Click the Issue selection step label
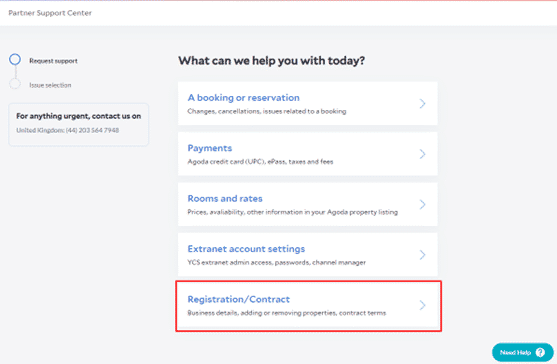This screenshot has height=364, width=557. click(50, 85)
